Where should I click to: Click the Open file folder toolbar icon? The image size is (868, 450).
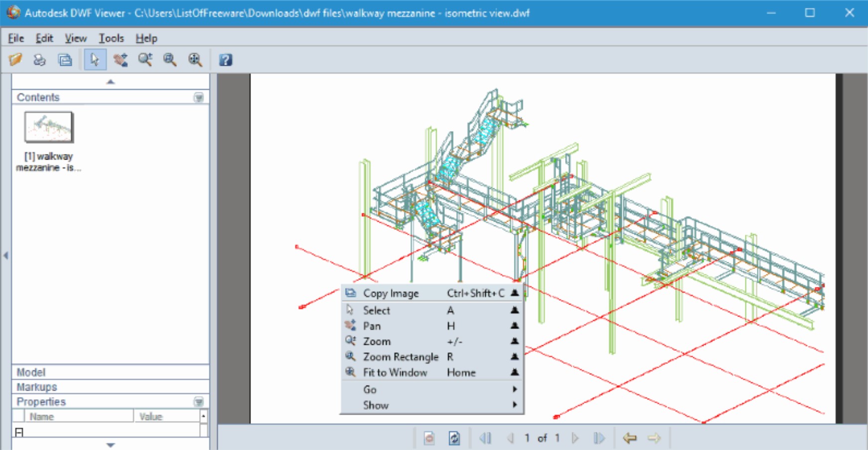pyautogui.click(x=15, y=60)
